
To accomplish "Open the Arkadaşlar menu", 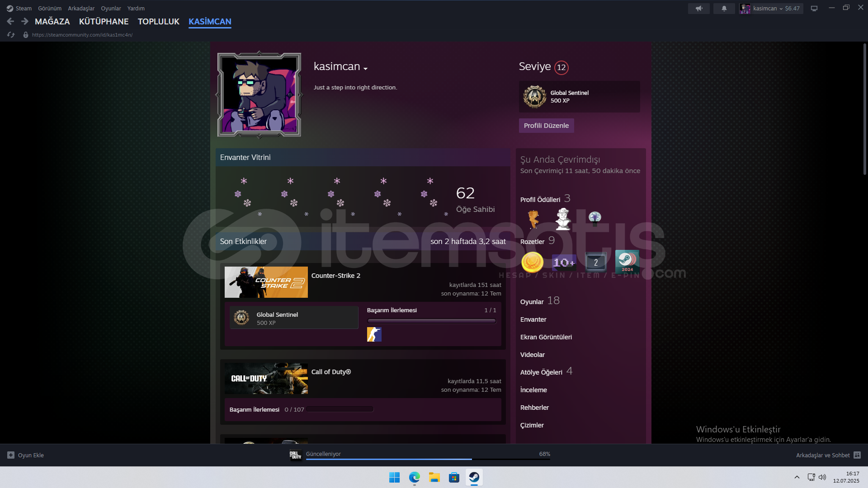I will click(81, 9).
